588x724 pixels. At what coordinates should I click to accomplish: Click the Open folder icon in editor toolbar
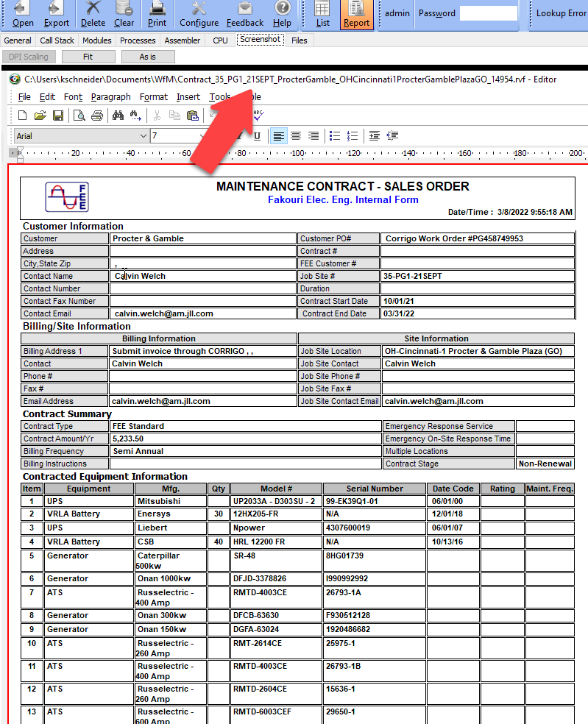(40, 116)
